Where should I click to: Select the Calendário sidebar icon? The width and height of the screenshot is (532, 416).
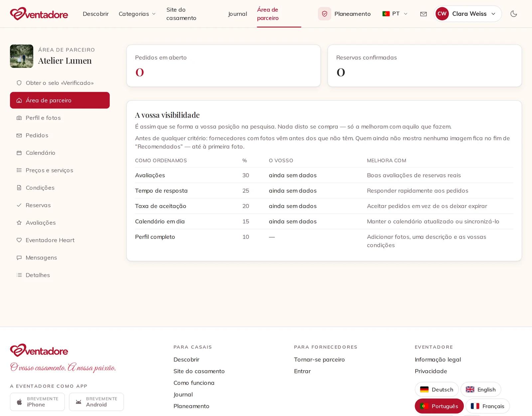(19, 153)
